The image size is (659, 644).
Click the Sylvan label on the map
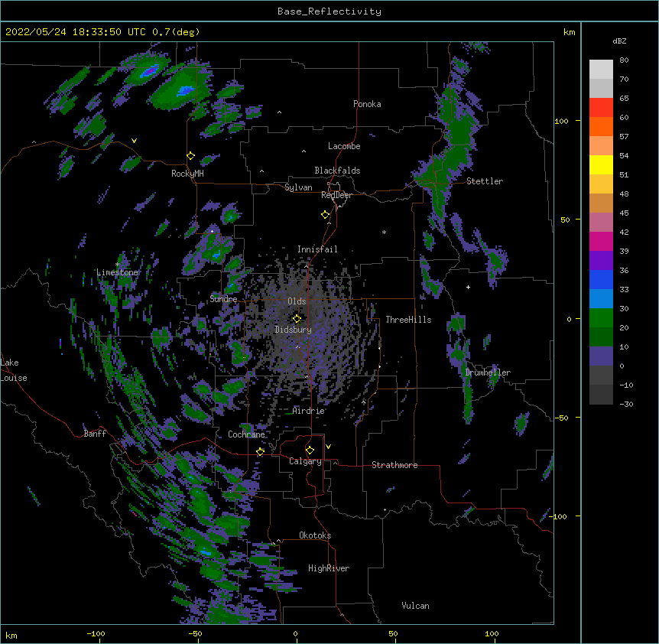tap(298, 187)
